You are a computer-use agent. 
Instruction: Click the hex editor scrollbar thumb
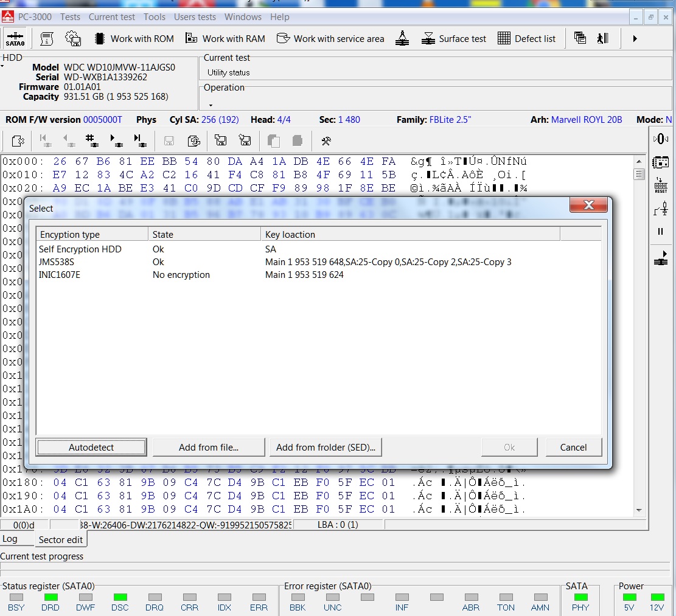pos(639,174)
